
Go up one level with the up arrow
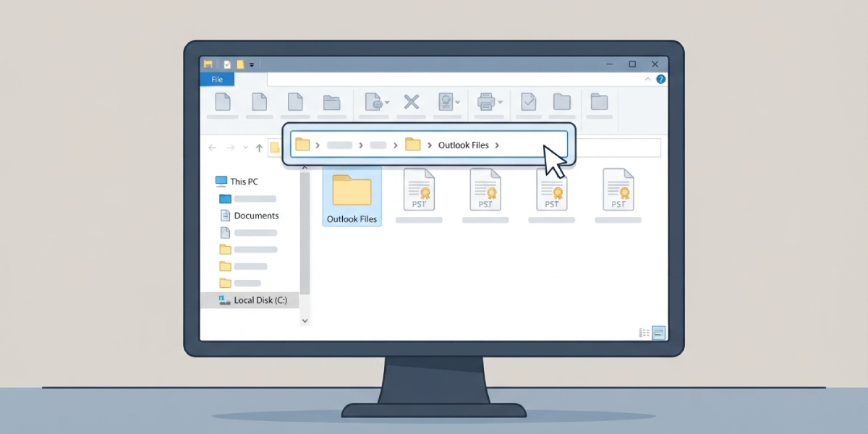pos(259,148)
